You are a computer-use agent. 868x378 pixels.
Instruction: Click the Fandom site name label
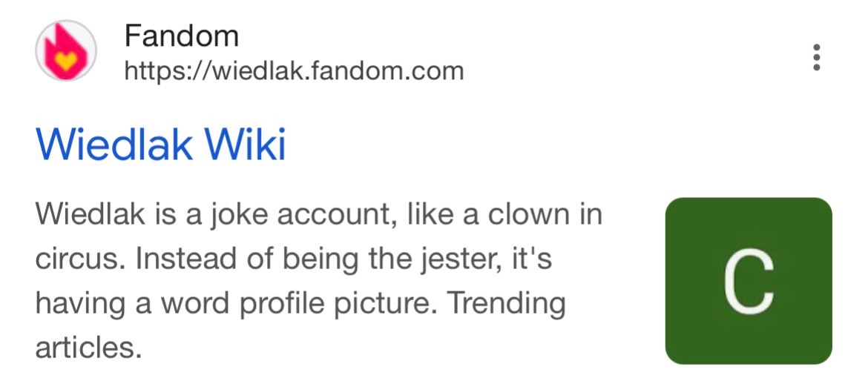[x=182, y=37]
